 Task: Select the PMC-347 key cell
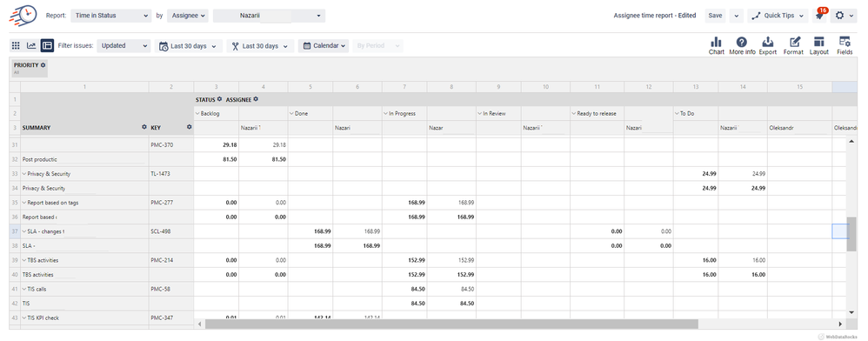[x=171, y=317]
